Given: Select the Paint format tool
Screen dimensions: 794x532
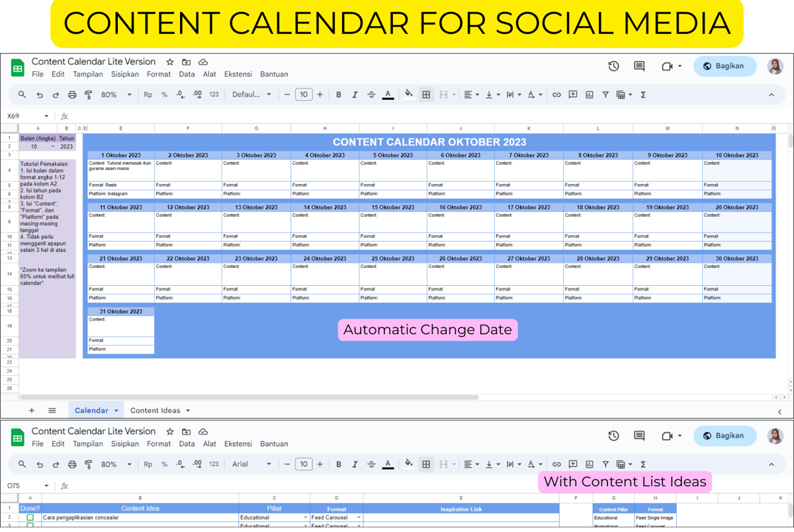Looking at the screenshot, I should click(x=89, y=95).
